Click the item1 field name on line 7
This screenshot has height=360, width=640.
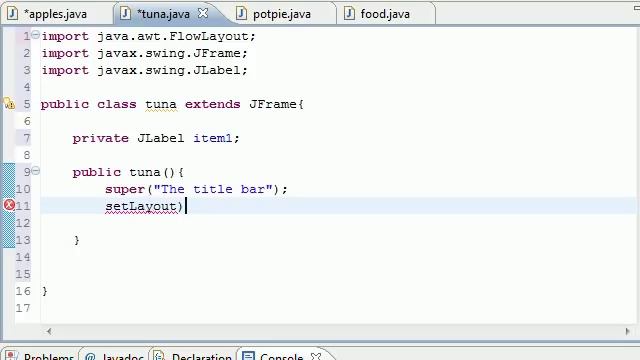[213, 138]
